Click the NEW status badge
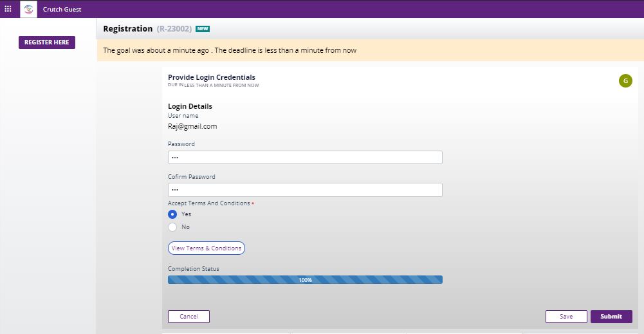The height and width of the screenshot is (334, 644). [203, 29]
